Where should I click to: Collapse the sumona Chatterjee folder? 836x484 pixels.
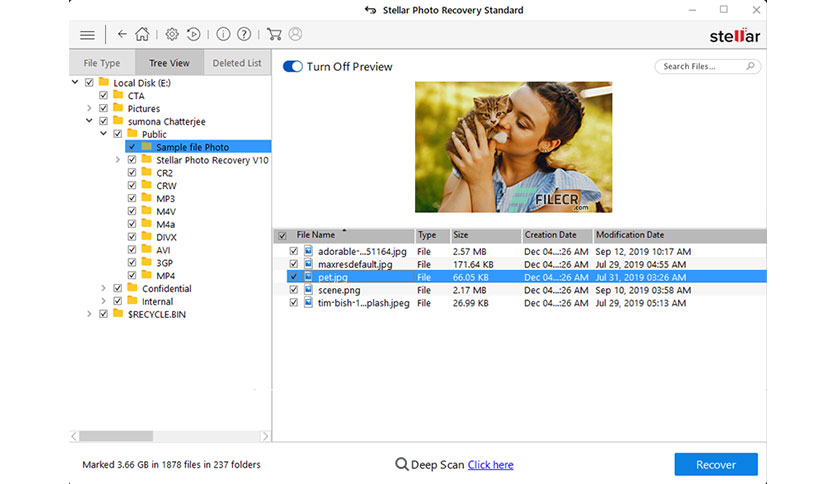point(90,120)
